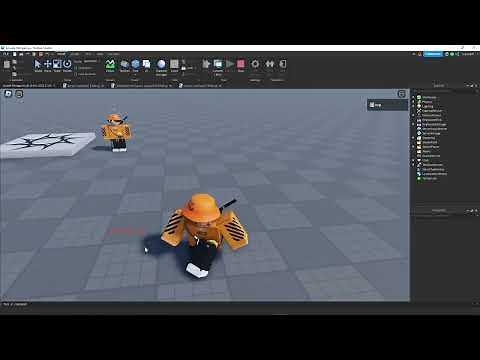Switch the Current Client/Server view
The width and height of the screenshot is (480, 360).
(x=218, y=67)
